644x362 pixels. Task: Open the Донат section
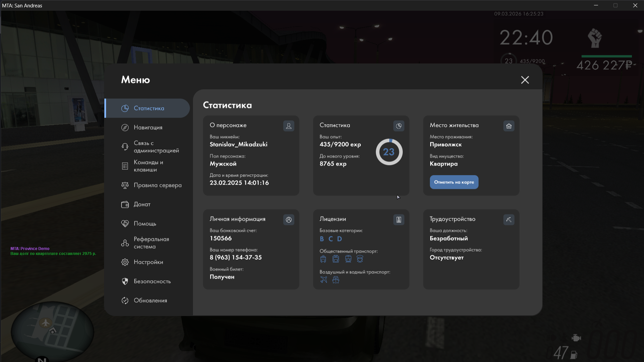pos(142,204)
